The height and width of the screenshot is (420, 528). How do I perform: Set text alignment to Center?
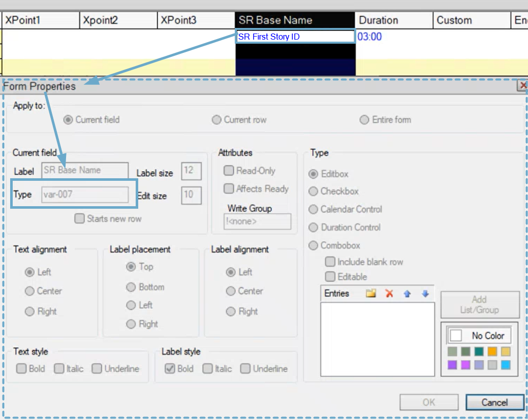pos(29,292)
